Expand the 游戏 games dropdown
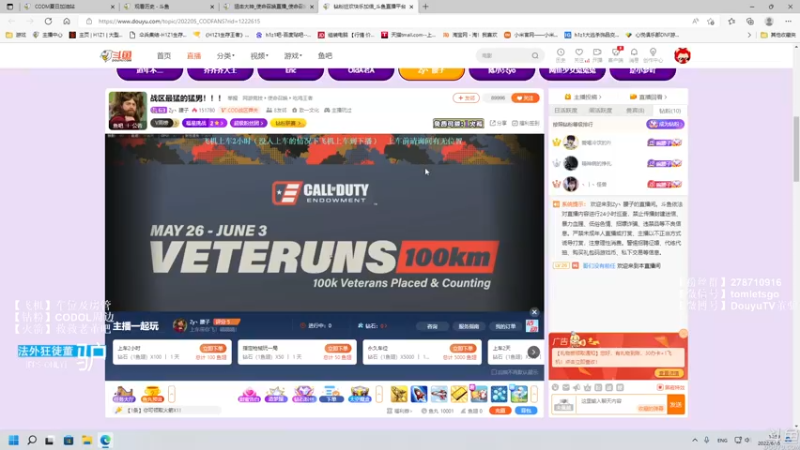 coord(293,56)
